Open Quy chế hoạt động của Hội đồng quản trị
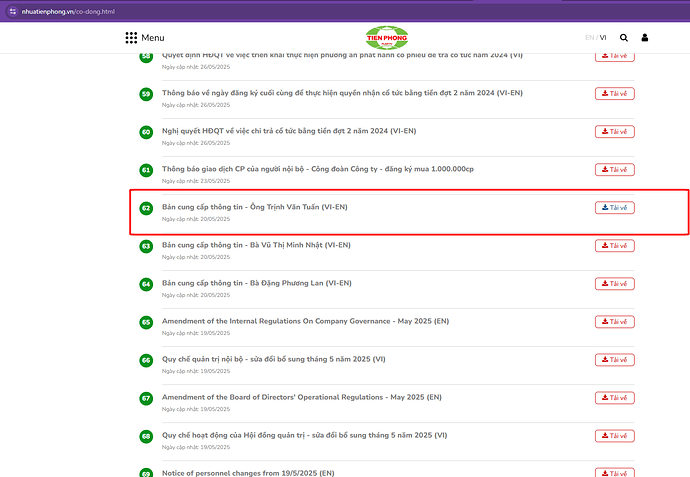The height and width of the screenshot is (477, 690). [305, 435]
